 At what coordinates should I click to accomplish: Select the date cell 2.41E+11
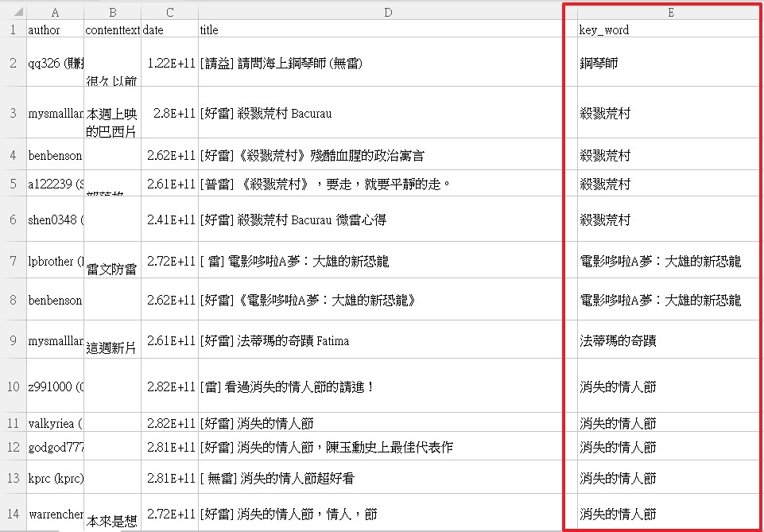(x=170, y=219)
